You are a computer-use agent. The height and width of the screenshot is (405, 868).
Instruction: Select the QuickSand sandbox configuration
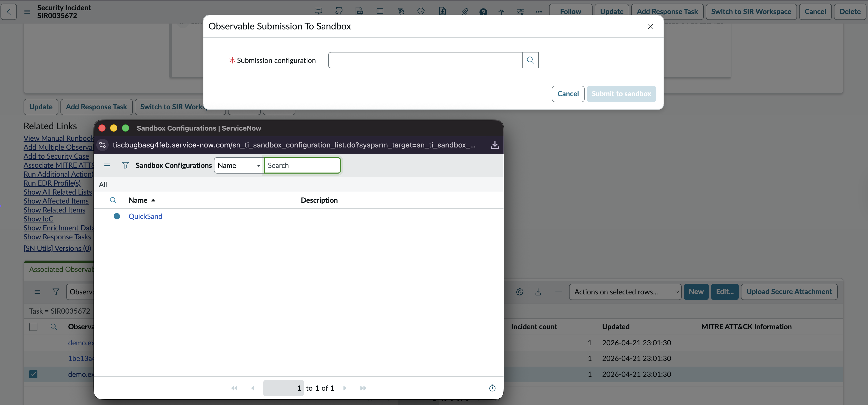(145, 216)
